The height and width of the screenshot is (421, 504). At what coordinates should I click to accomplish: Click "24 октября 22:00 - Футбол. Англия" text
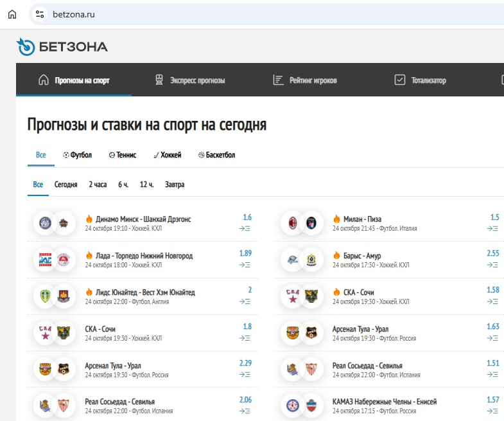point(127,301)
